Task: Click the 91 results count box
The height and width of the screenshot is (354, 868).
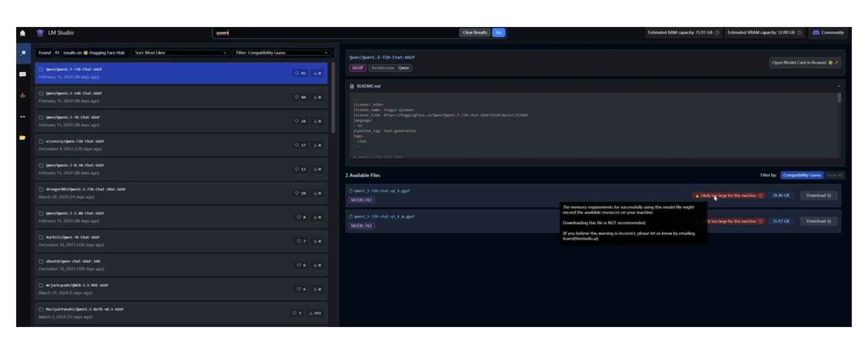Action: (x=57, y=53)
